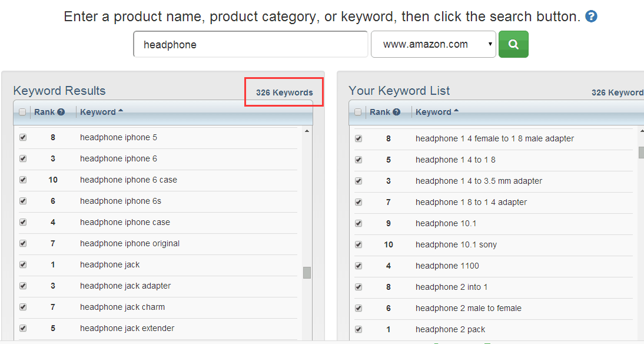Click the Rank column header in Your Keyword List
The width and height of the screenshot is (644, 344).
tap(380, 112)
